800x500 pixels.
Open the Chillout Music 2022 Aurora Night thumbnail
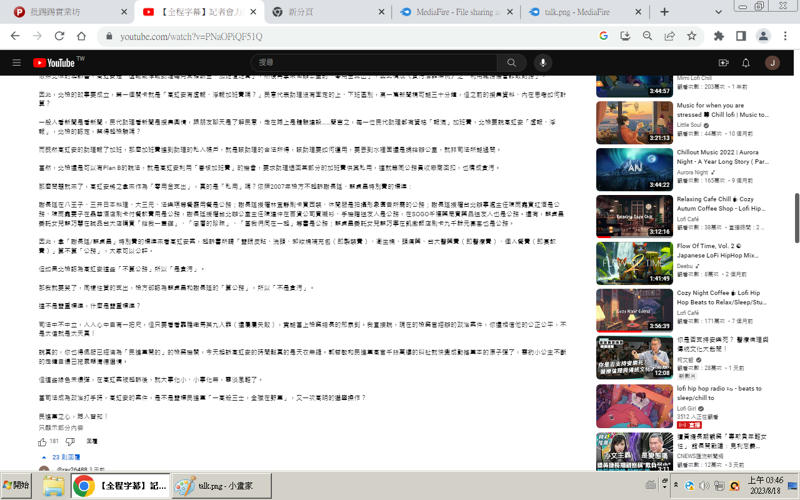pyautogui.click(x=634, y=169)
